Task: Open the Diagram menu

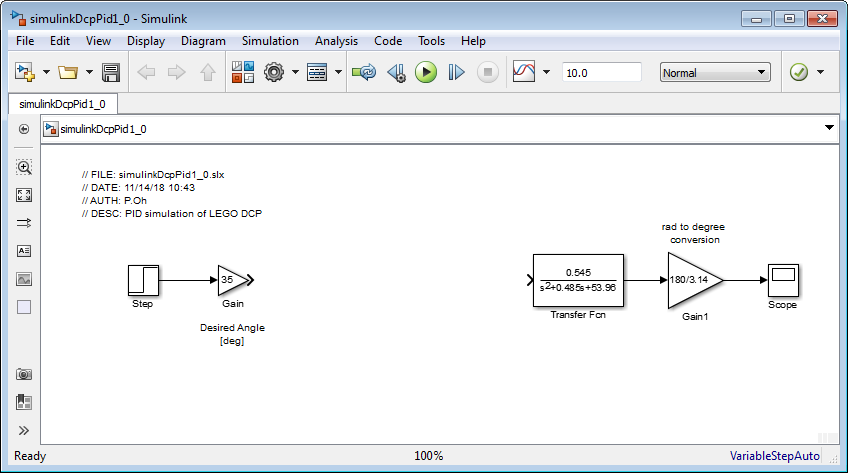Action: click(x=203, y=41)
